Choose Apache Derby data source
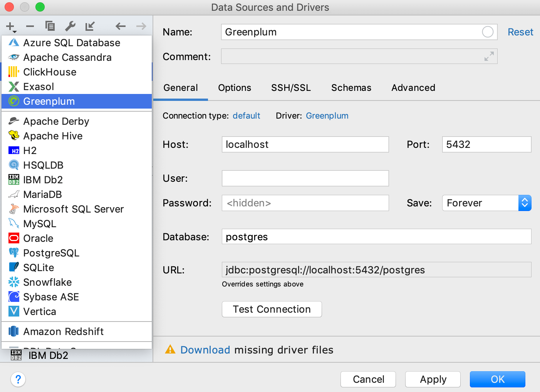The width and height of the screenshot is (540, 392). click(x=77, y=121)
